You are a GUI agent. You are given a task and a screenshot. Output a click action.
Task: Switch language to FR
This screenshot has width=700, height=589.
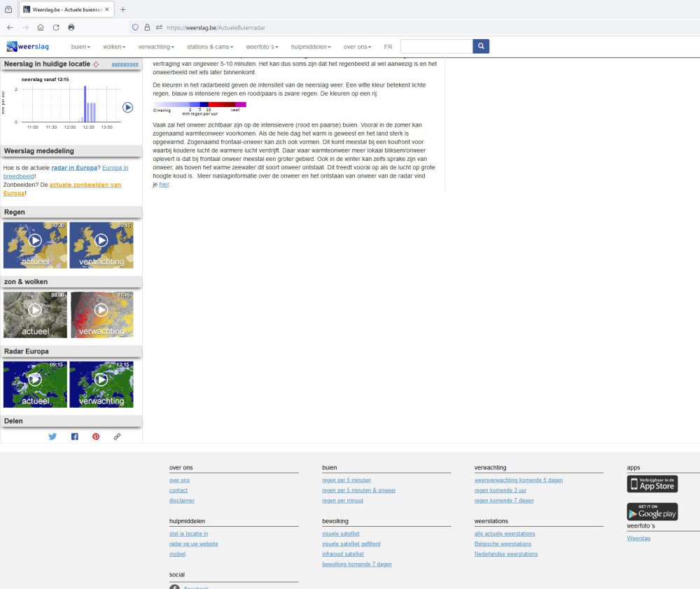point(388,47)
